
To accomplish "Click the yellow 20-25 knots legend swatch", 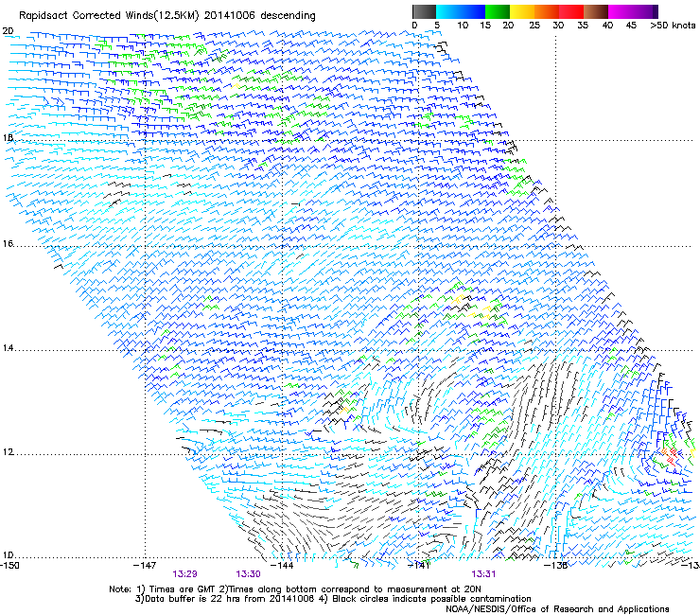I will pyautogui.click(x=522, y=11).
